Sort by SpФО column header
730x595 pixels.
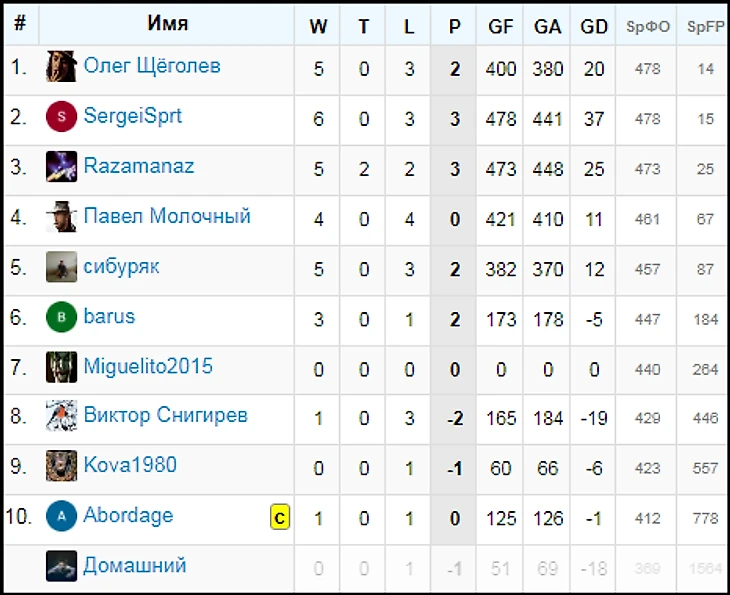[647, 27]
